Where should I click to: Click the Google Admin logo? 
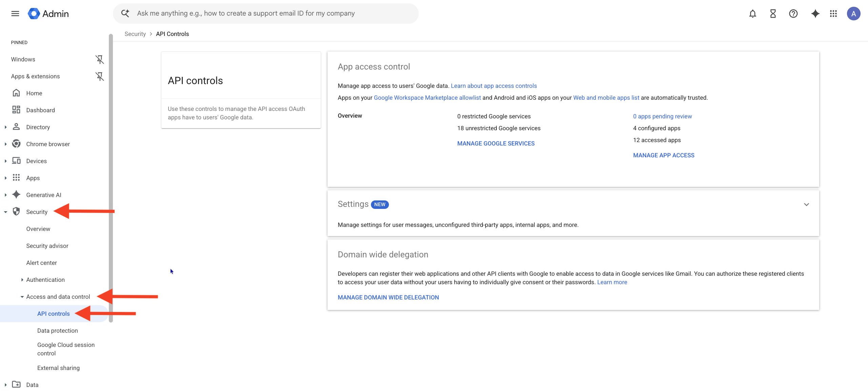click(x=48, y=14)
